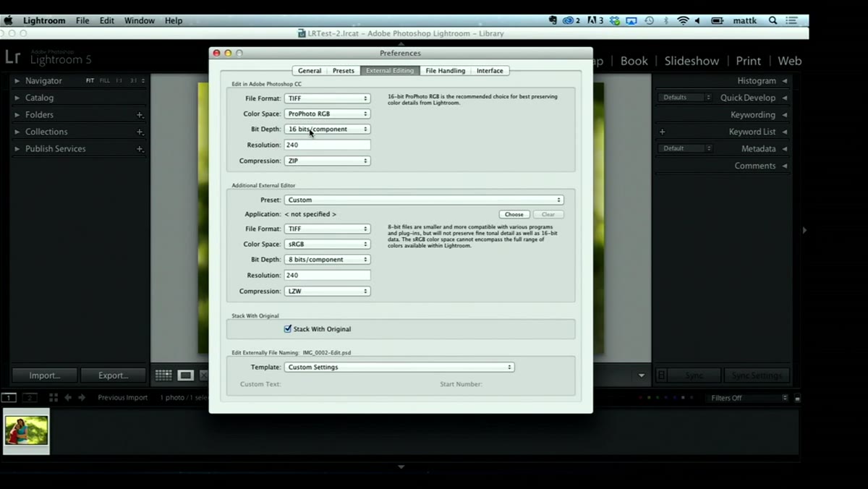Open the Window menu
Viewport: 868px width, 489px height.
[x=139, y=21]
